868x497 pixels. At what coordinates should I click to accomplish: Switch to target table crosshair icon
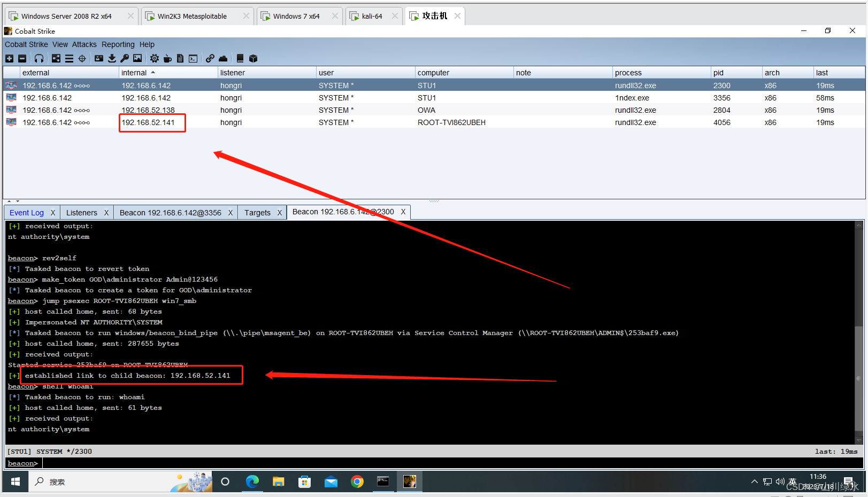82,58
